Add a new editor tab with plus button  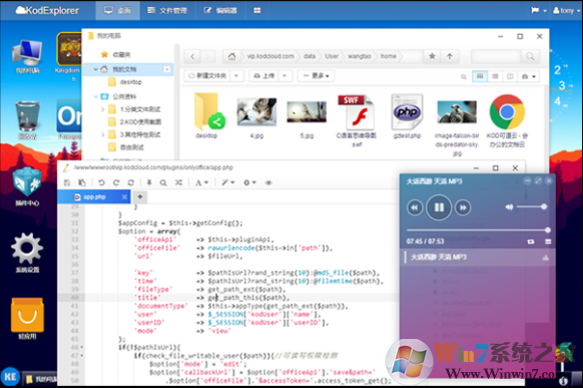pyautogui.click(x=140, y=197)
